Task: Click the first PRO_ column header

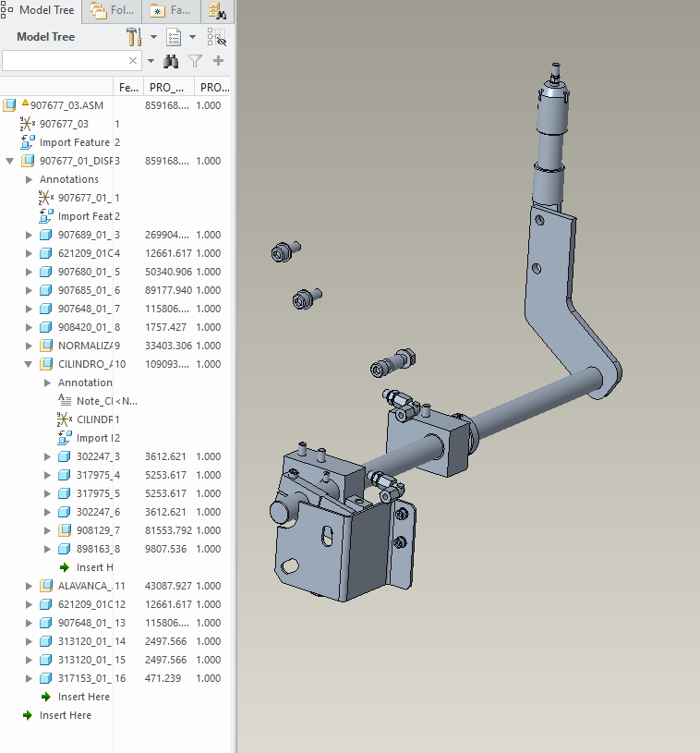Action: pos(167,87)
